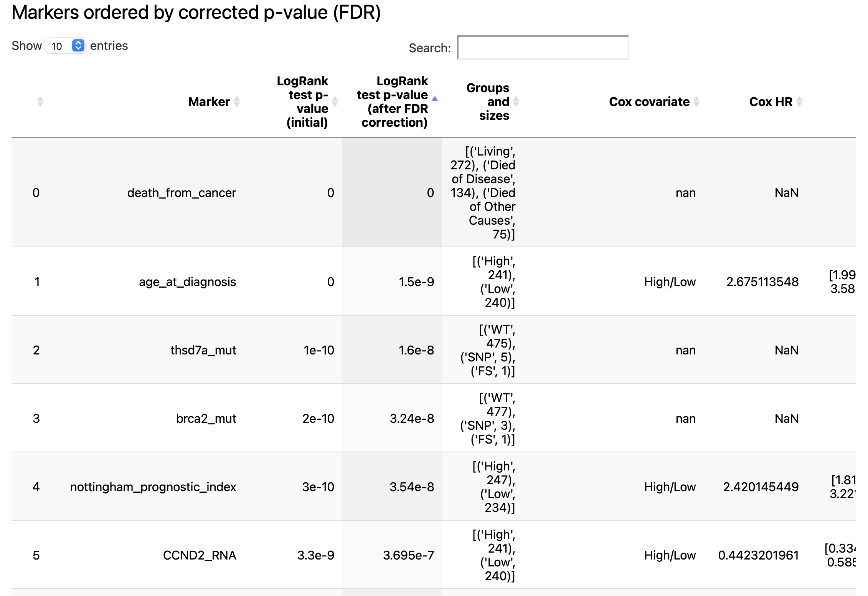The image size is (868, 596).
Task: Select the age_at_diagnosis marker cell
Action: coord(187,282)
